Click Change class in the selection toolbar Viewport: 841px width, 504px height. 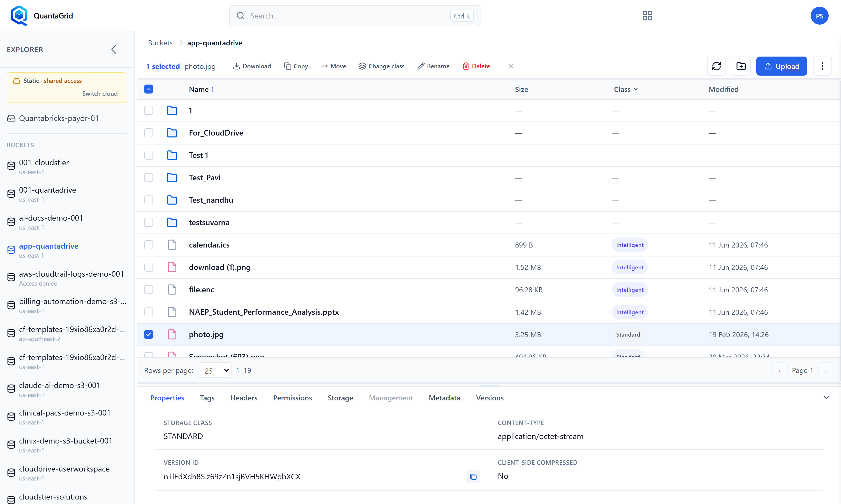click(x=382, y=66)
